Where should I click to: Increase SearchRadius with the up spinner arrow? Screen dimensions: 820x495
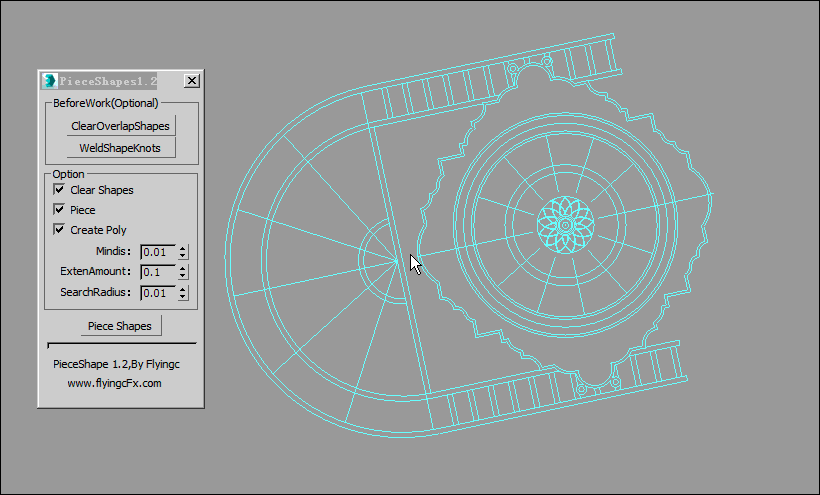pyautogui.click(x=183, y=289)
